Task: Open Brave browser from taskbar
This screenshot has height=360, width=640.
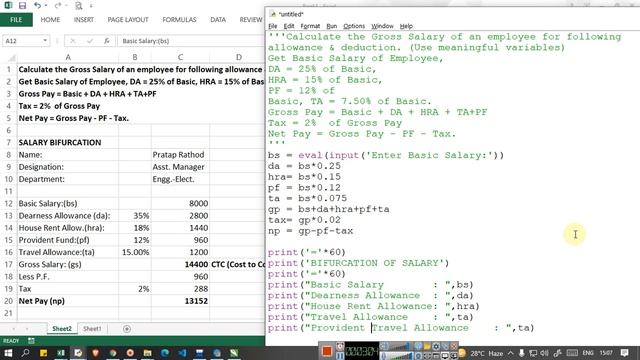Action: coord(96,353)
